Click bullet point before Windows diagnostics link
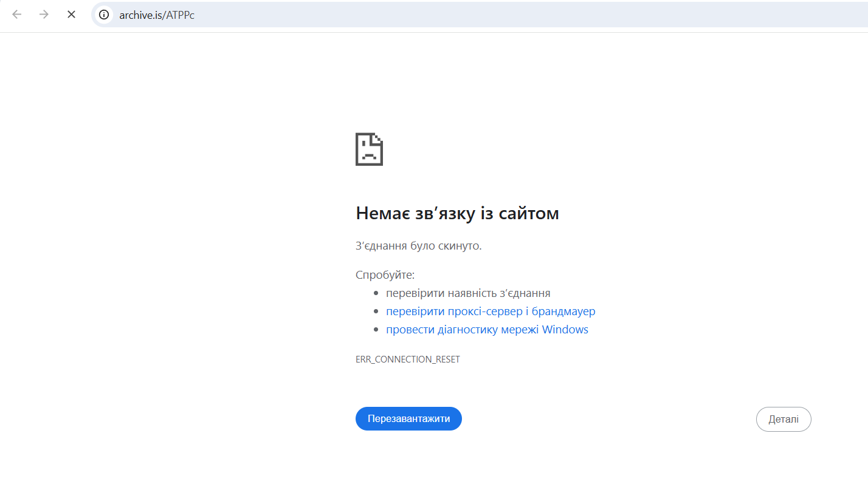The image size is (868, 487). (376, 330)
